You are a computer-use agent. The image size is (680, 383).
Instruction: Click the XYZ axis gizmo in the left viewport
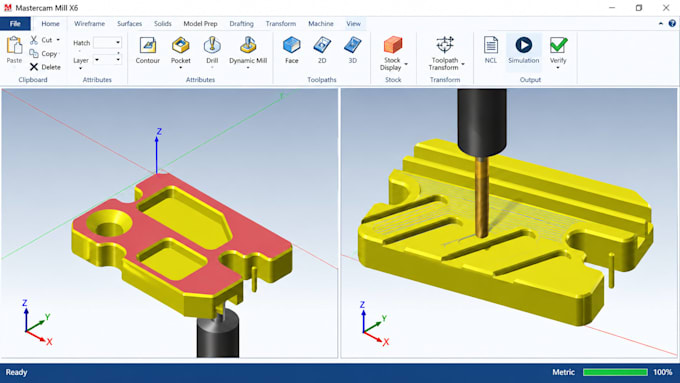pos(36,323)
